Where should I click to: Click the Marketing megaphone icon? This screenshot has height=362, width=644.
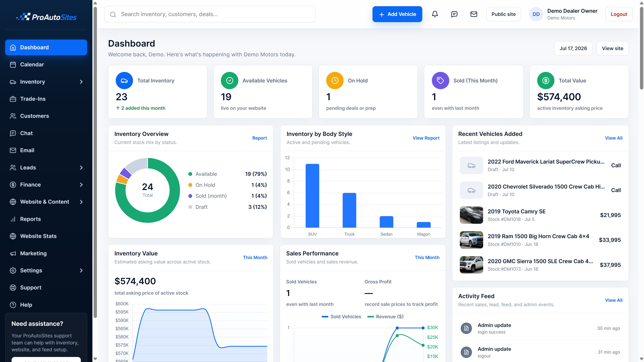click(13, 253)
